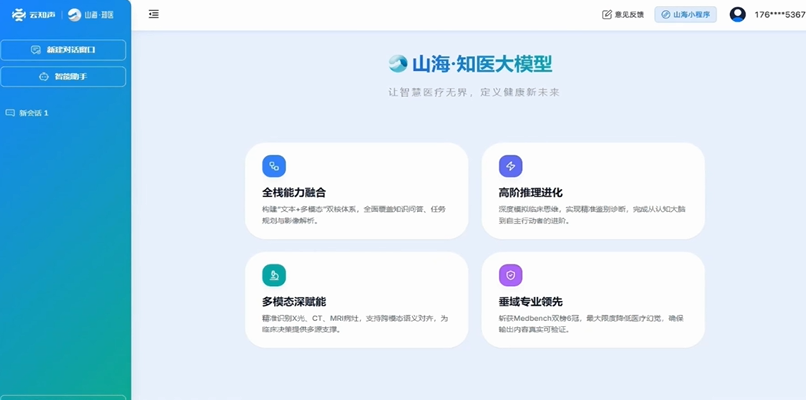Start a new chat with 新建对话窗口
Viewport: 806px width, 400px height.
pyautogui.click(x=64, y=50)
